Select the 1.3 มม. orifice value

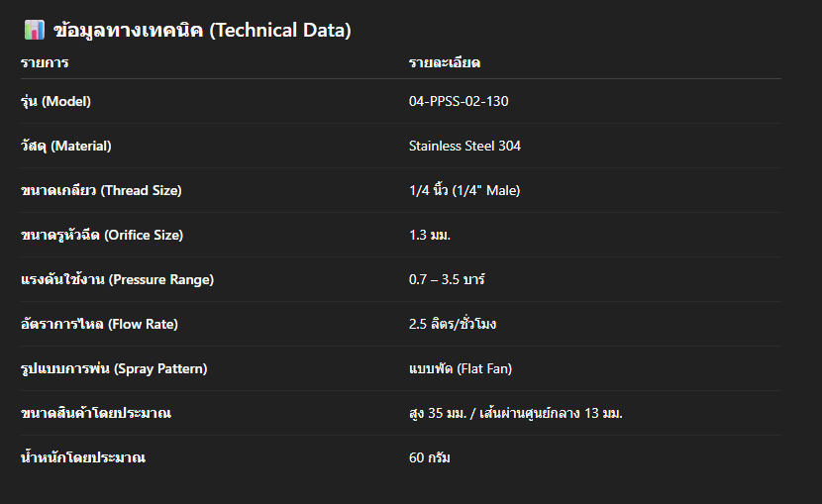coord(437,235)
